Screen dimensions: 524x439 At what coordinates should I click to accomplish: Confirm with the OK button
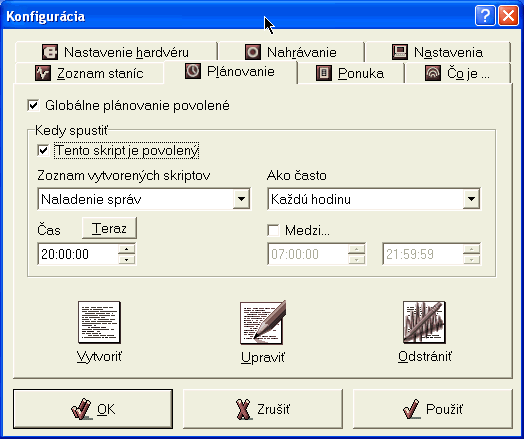point(93,409)
